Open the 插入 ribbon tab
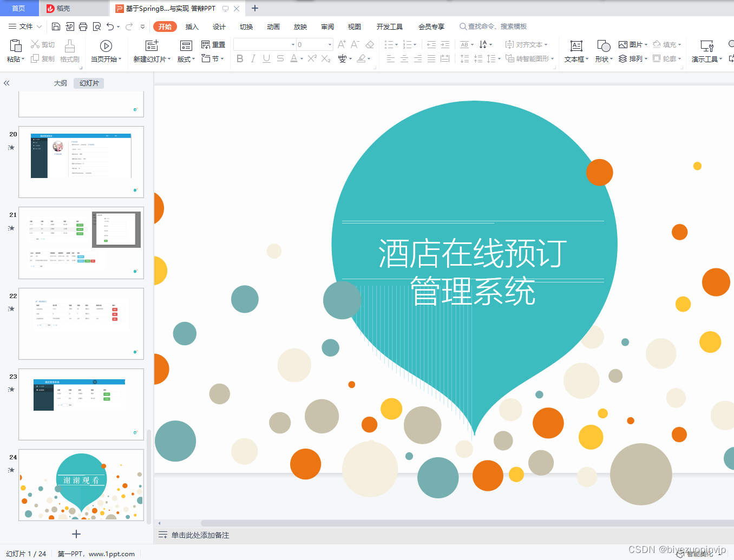Viewport: 734px width, 560px height. pos(192,26)
